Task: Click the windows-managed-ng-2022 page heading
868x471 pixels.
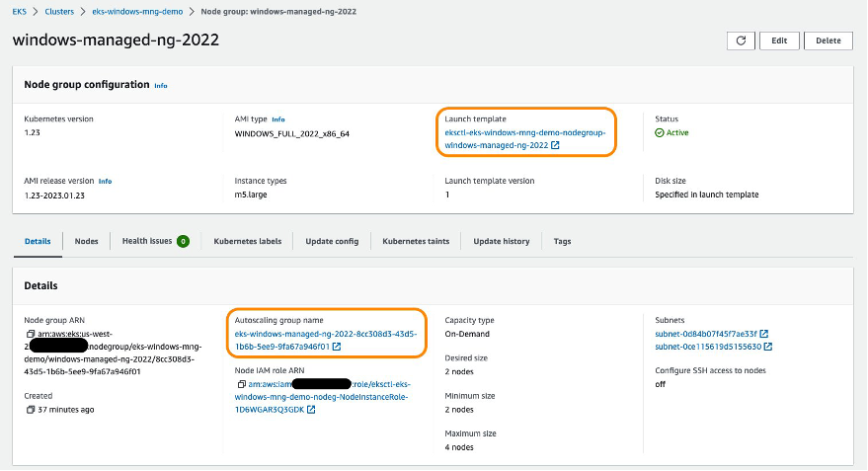Action: click(x=116, y=39)
